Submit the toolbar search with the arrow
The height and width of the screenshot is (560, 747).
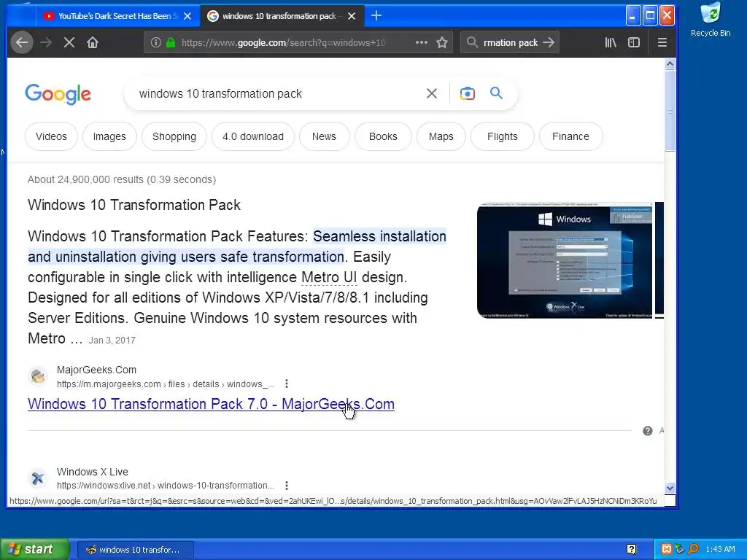click(x=549, y=42)
